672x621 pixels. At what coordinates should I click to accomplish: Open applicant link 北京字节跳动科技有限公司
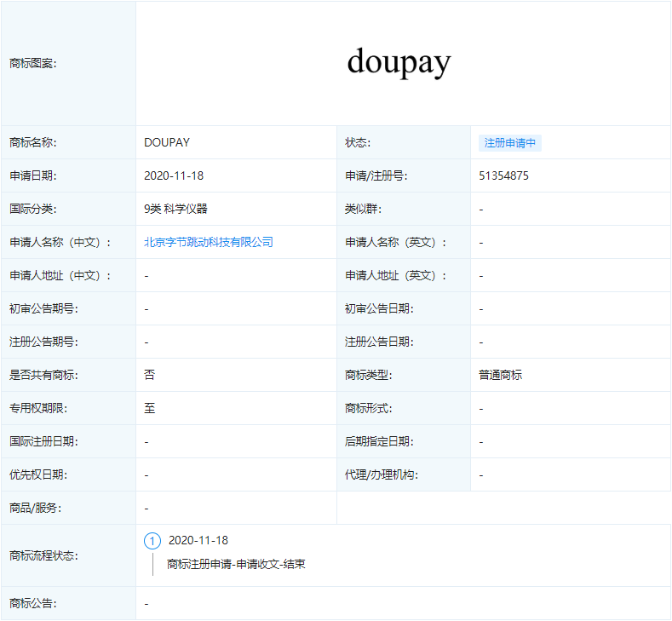point(209,242)
